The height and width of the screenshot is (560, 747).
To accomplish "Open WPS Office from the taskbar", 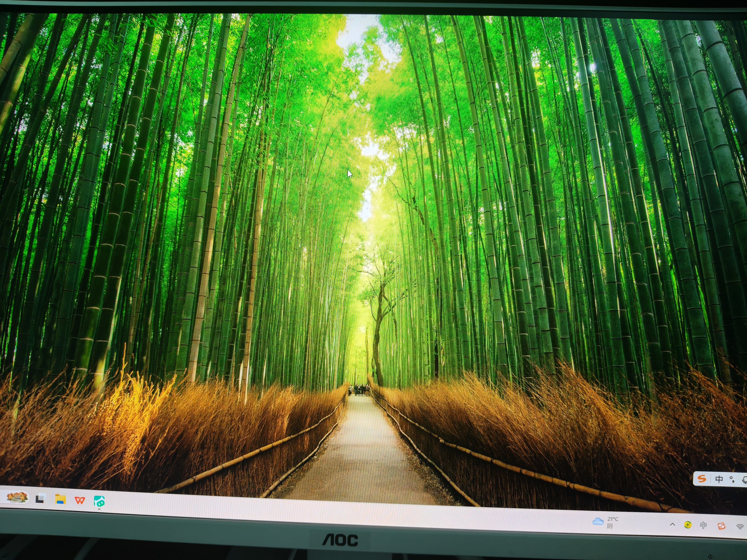I will click(x=80, y=500).
